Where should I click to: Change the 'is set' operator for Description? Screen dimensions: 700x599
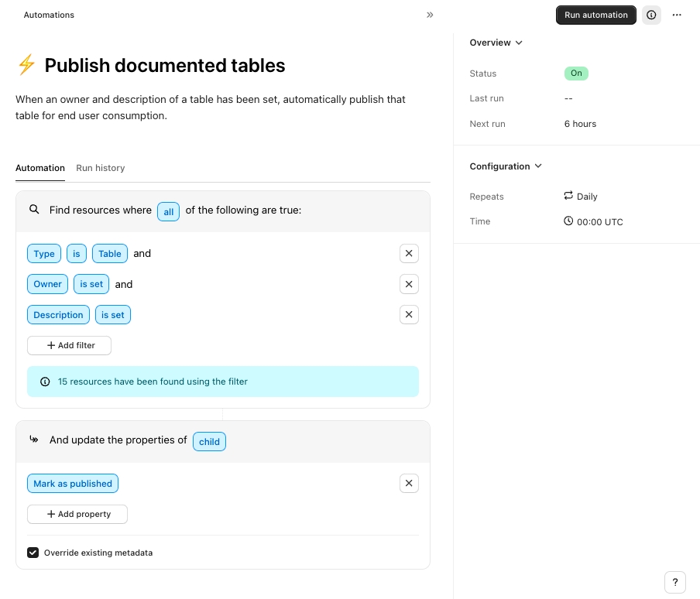(113, 314)
